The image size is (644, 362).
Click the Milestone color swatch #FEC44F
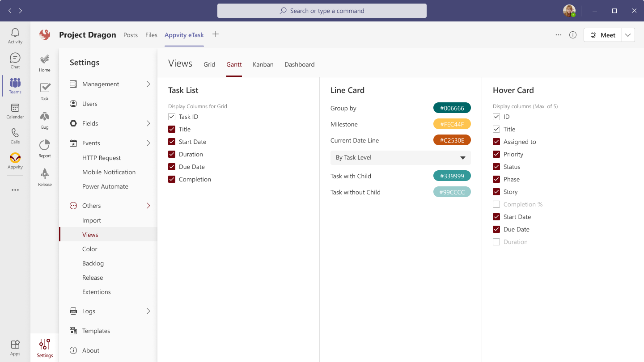click(x=452, y=124)
